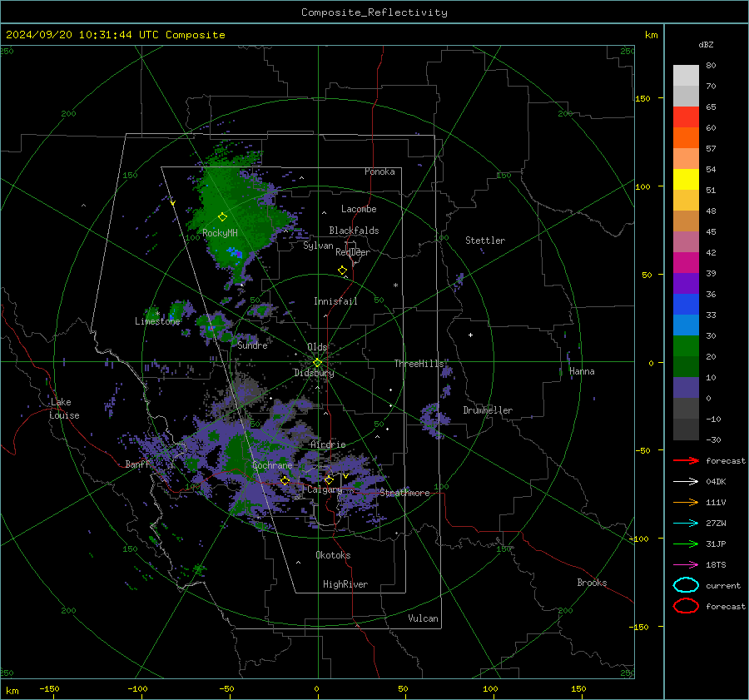Click the Banff label

[137, 464]
